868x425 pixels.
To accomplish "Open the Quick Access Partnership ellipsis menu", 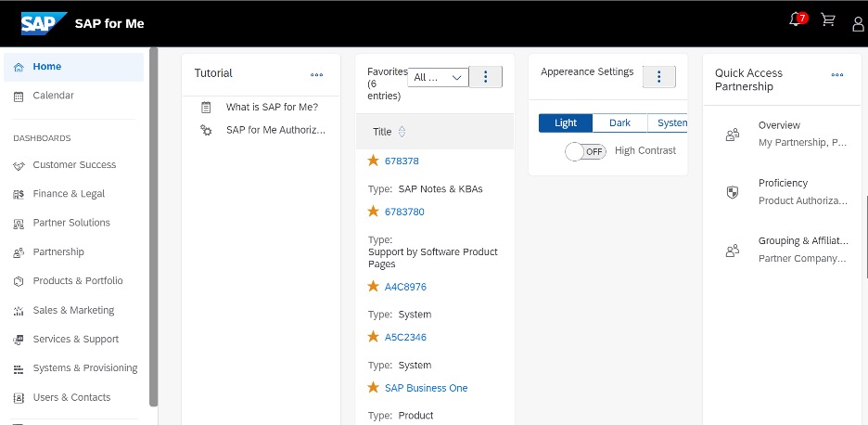I will click(837, 74).
